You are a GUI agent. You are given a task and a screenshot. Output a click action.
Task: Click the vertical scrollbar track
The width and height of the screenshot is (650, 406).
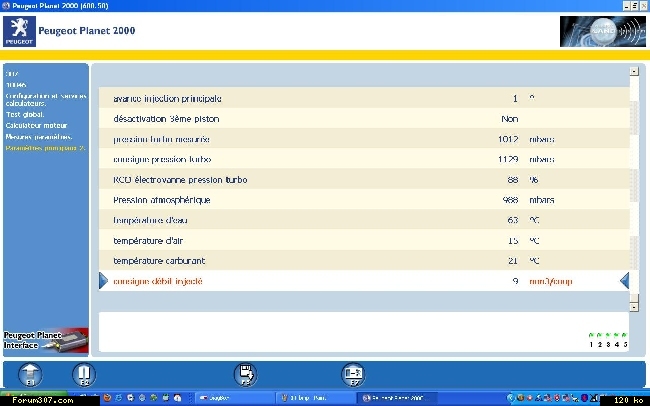634,189
